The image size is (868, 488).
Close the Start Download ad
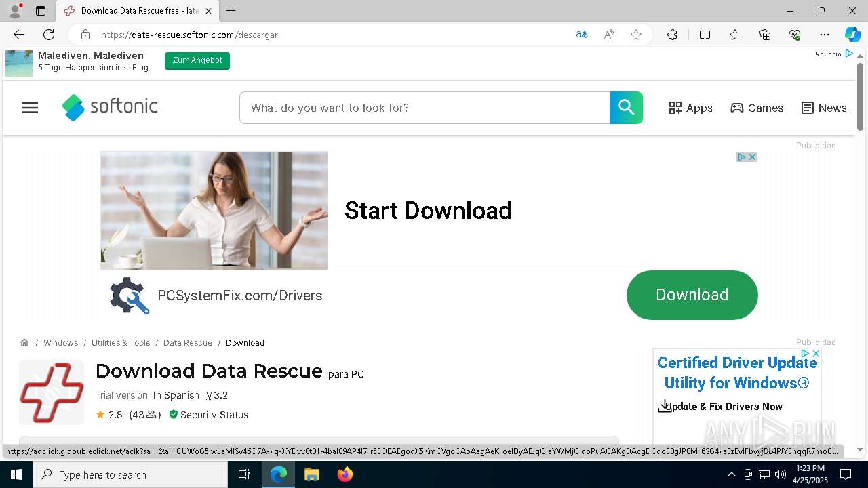point(752,157)
